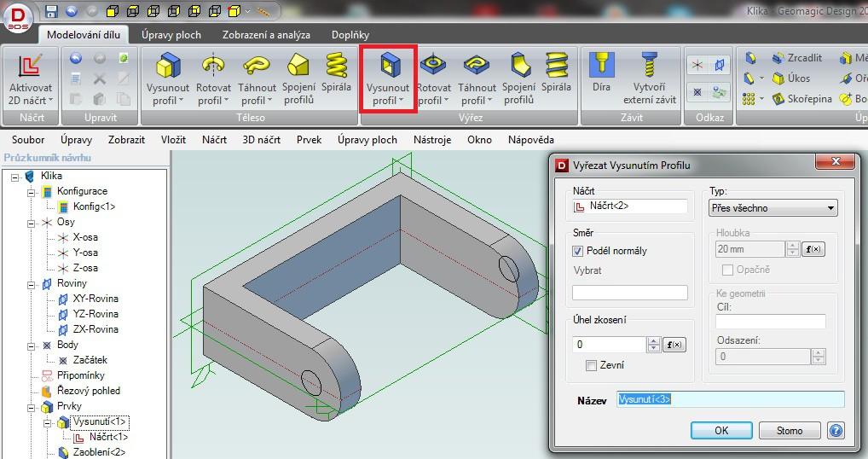Viewport: 868px width, 459px height.
Task: Collapse the Body tree node
Action: [31, 346]
